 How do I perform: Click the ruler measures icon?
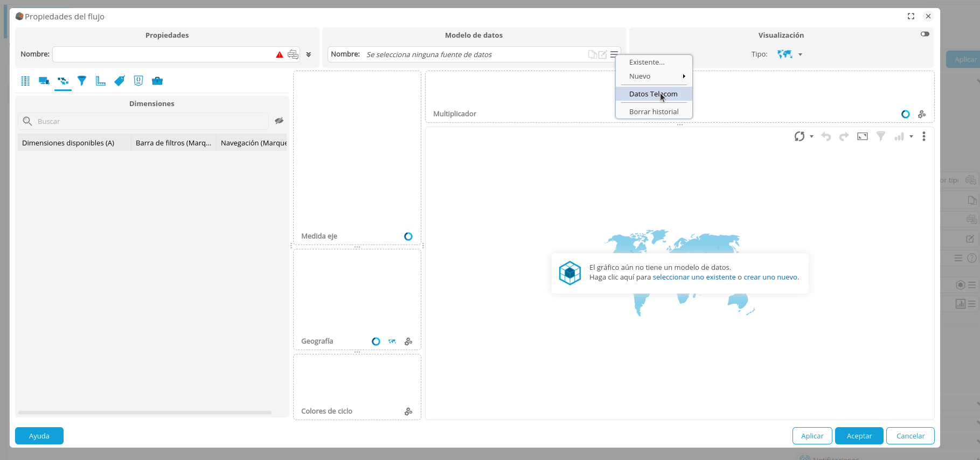click(101, 81)
